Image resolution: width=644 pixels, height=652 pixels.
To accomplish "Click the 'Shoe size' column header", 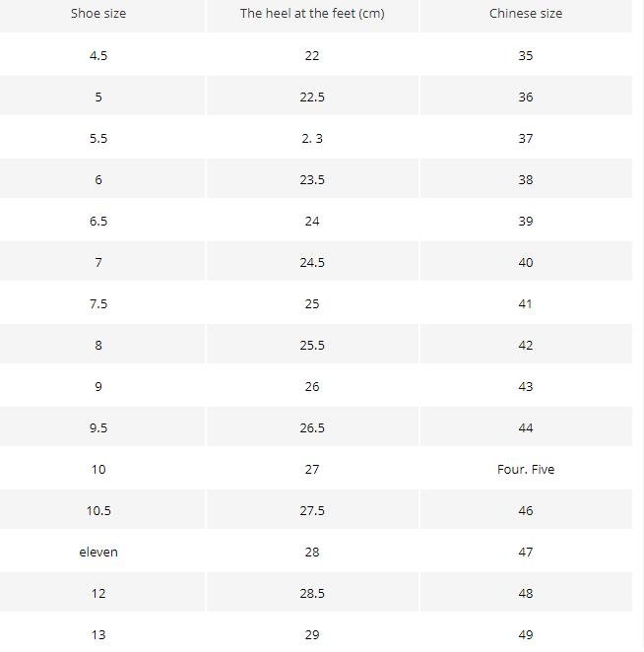I will [98, 14].
